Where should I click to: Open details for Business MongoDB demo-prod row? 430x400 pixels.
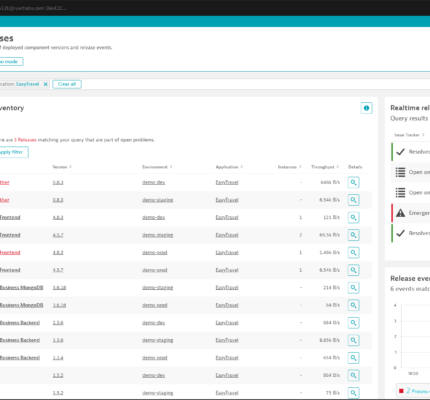[x=353, y=305]
